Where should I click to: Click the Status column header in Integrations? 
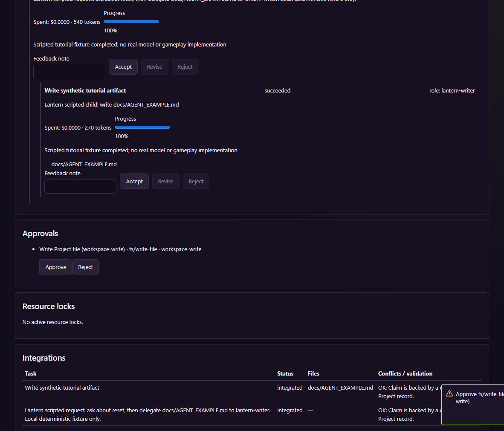pos(285,373)
